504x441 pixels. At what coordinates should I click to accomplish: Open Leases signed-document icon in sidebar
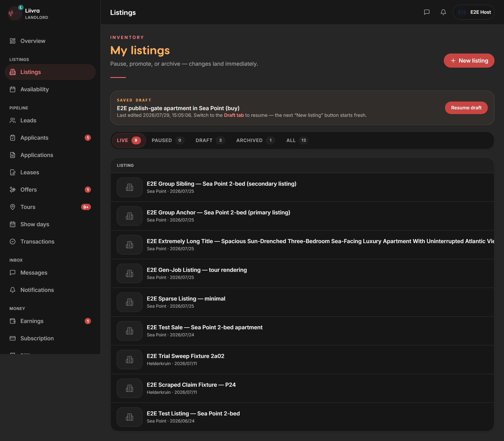click(x=13, y=172)
